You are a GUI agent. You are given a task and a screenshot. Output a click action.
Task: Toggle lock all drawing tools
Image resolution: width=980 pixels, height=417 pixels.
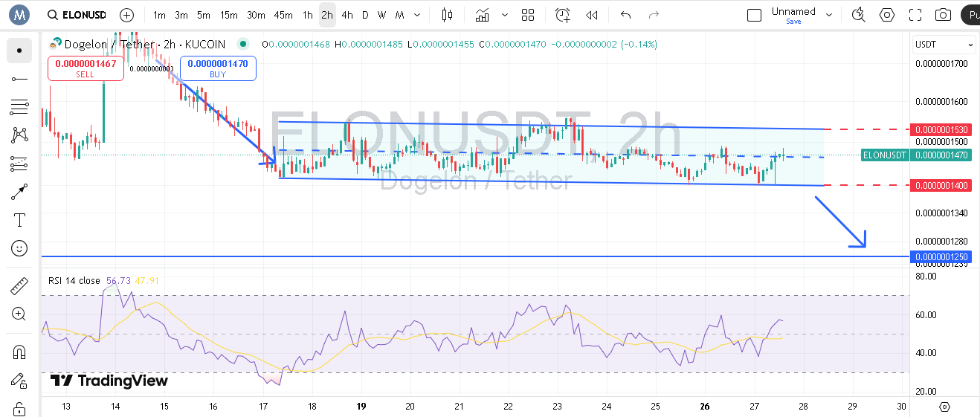(x=19, y=408)
